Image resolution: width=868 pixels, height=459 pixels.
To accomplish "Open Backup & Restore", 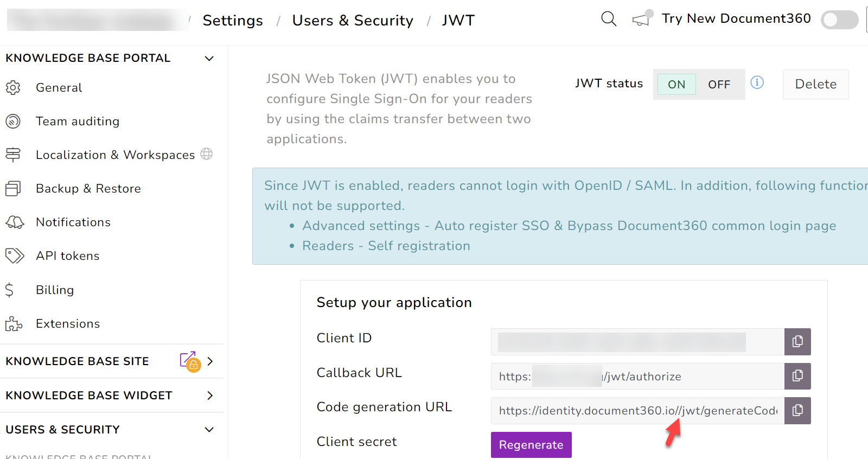I will pyautogui.click(x=88, y=188).
